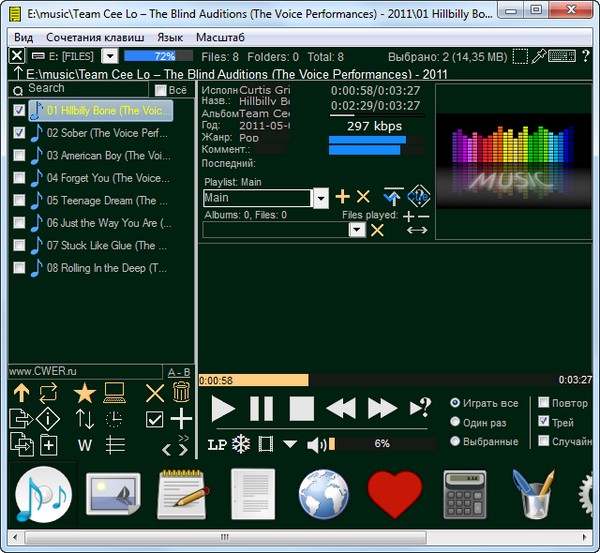Check the box for 03 American Boy
The image size is (600, 553).
pos(18,155)
